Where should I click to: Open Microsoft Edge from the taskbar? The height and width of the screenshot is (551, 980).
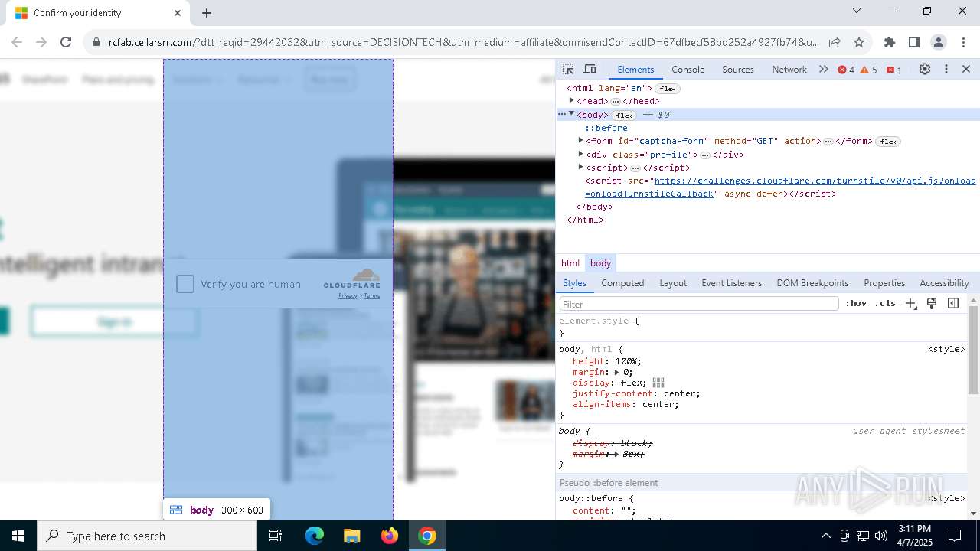[315, 536]
